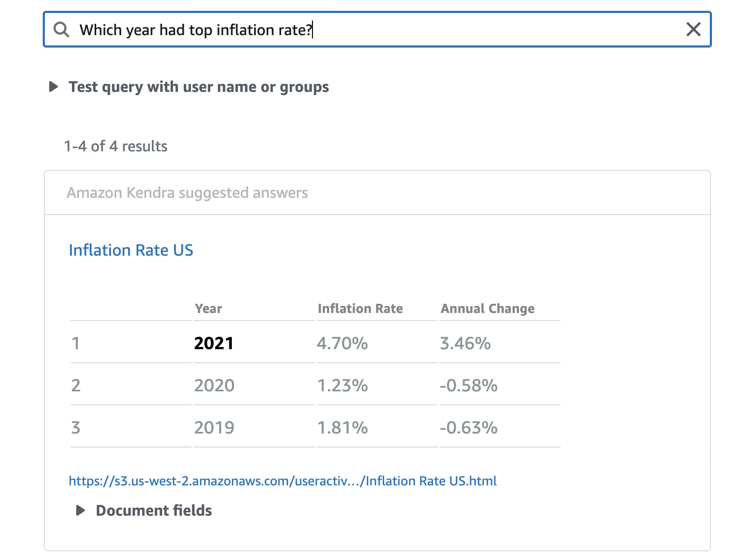
Task: Click the Annual Change column header
Action: pyautogui.click(x=487, y=309)
